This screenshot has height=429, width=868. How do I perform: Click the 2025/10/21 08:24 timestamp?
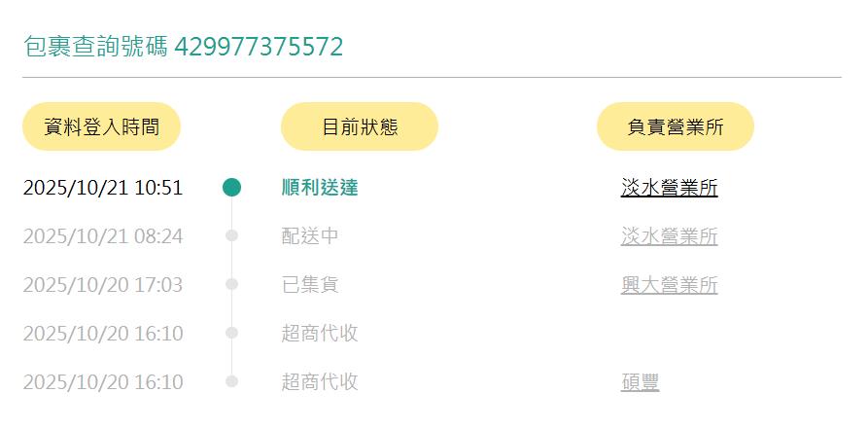point(102,236)
